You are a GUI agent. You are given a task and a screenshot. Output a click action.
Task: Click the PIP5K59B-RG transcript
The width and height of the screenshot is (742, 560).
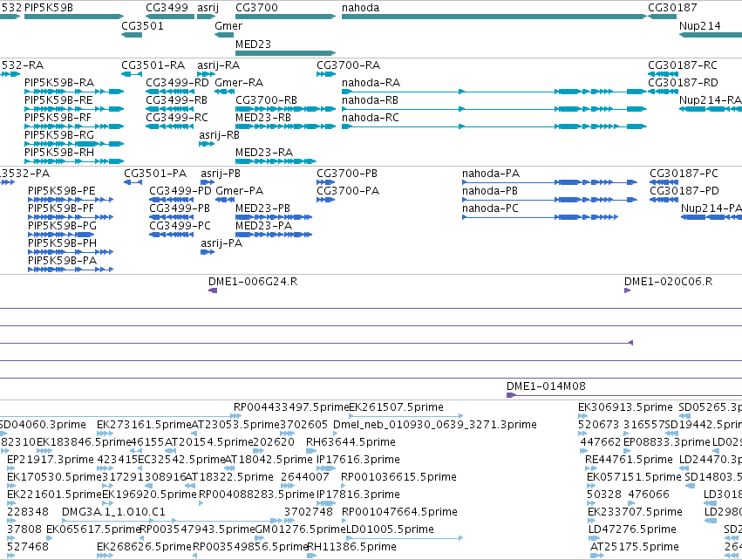[x=74, y=144]
